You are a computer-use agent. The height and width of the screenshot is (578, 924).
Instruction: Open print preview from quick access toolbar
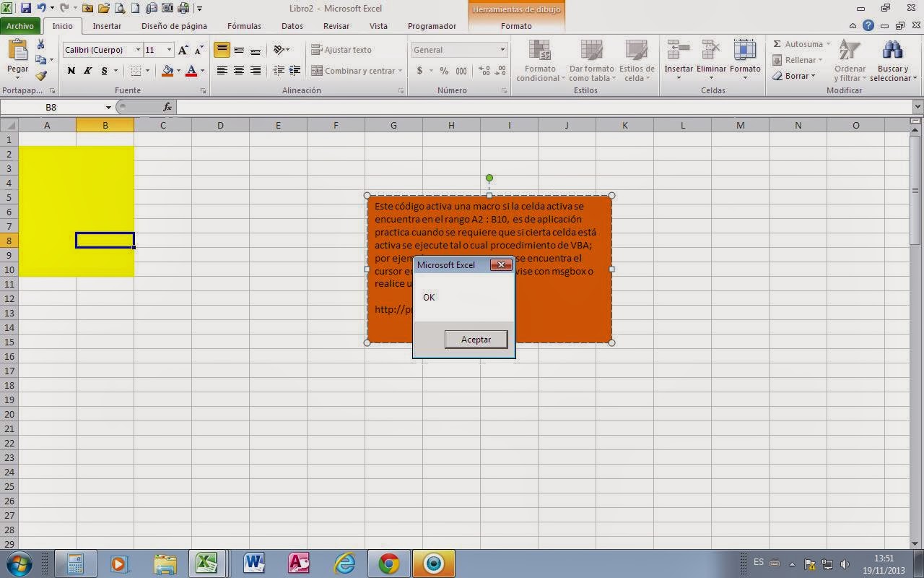tap(120, 9)
